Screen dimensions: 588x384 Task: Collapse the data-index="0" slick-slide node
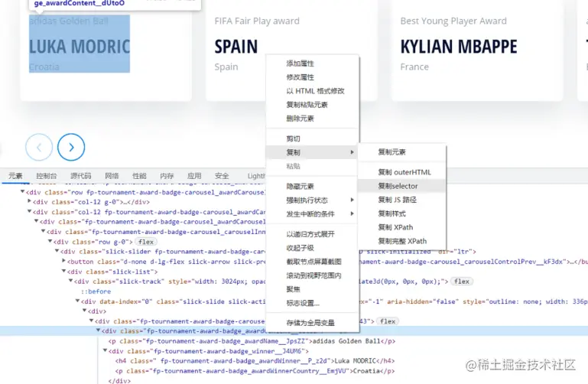(78, 301)
